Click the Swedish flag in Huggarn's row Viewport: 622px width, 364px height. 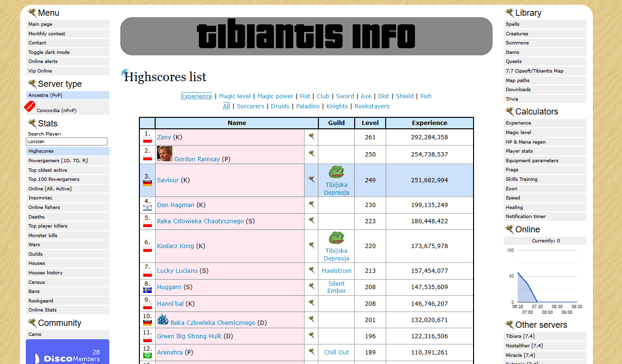click(148, 290)
